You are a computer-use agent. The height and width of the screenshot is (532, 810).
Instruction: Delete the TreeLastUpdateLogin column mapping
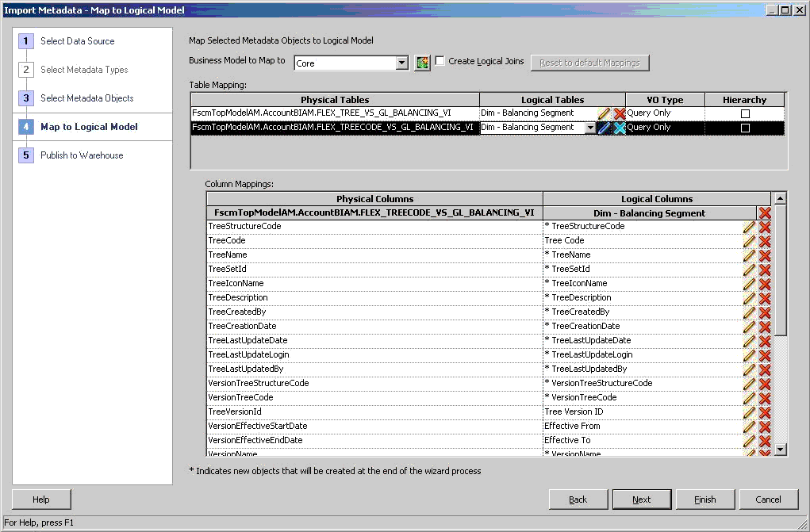click(x=765, y=355)
